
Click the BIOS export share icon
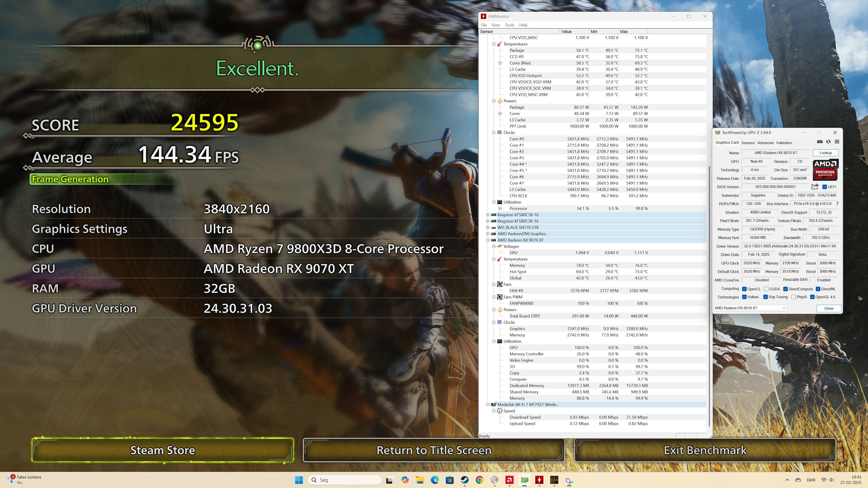[x=815, y=187]
